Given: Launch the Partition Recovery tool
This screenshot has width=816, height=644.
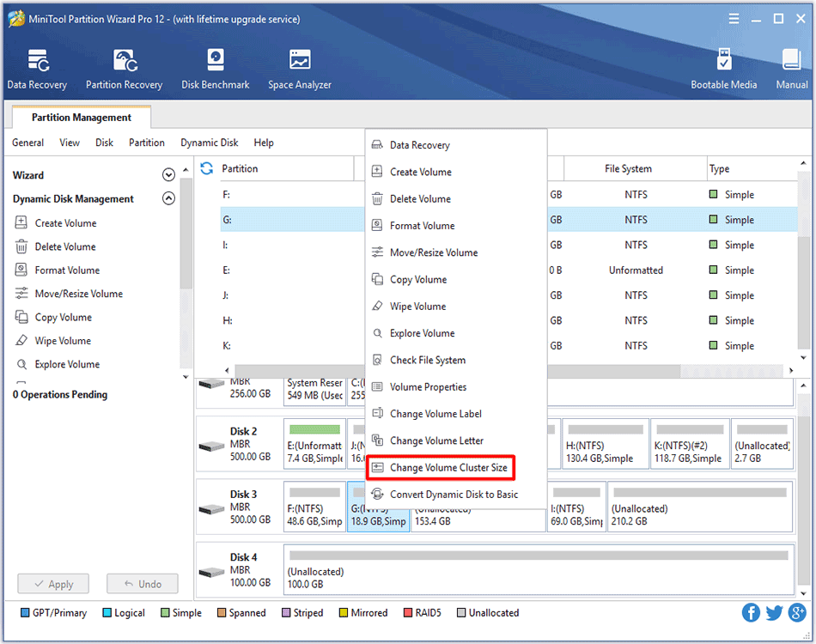Looking at the screenshot, I should 124,69.
